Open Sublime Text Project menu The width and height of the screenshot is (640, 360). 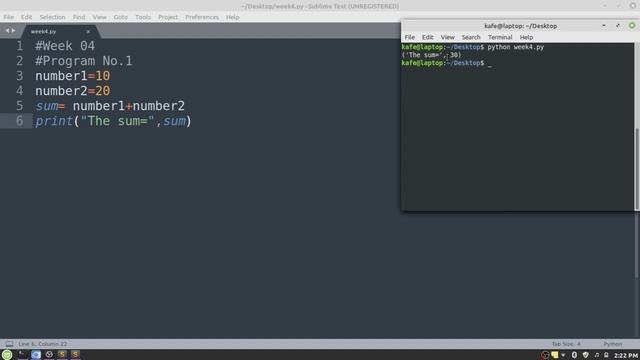point(168,17)
